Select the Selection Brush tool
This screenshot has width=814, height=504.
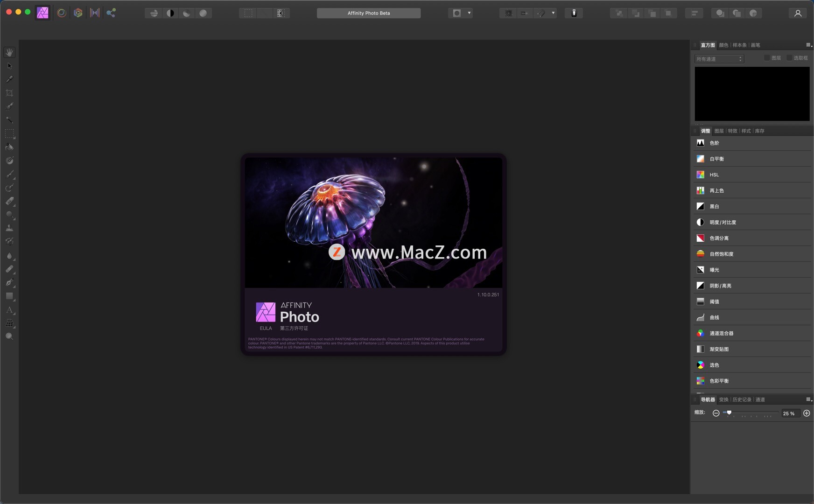click(9, 106)
